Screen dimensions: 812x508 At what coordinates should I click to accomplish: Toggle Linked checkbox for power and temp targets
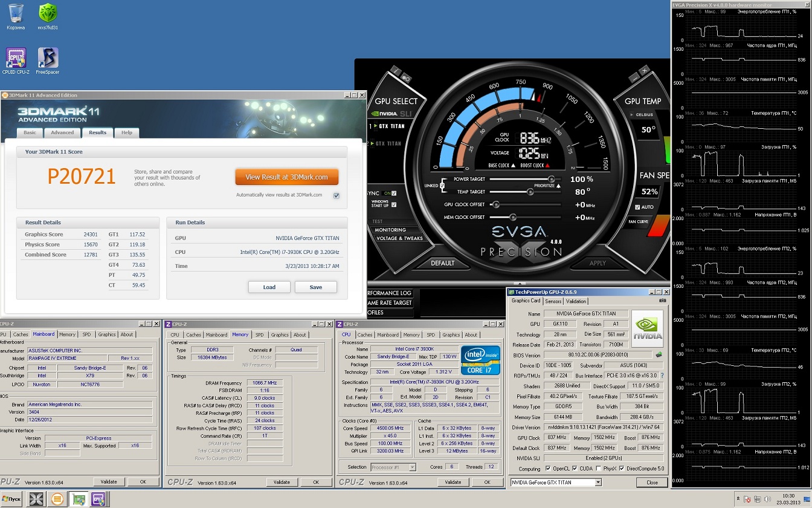(x=443, y=186)
